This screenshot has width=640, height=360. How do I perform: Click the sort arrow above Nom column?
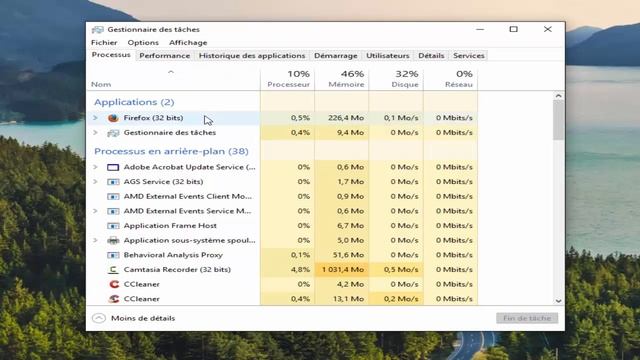[171, 72]
